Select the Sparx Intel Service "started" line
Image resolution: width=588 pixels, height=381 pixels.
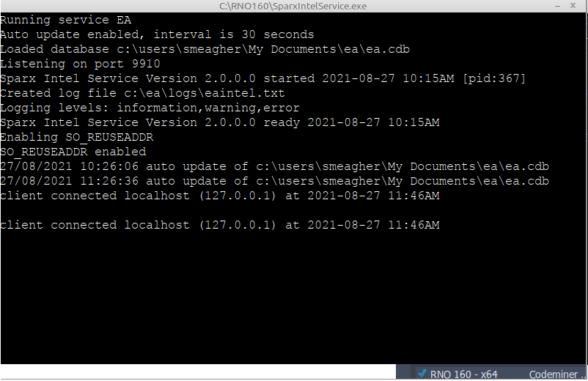point(262,78)
